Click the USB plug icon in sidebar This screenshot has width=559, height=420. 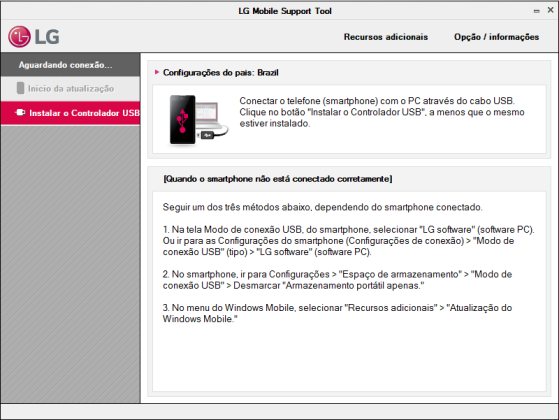click(x=20, y=113)
